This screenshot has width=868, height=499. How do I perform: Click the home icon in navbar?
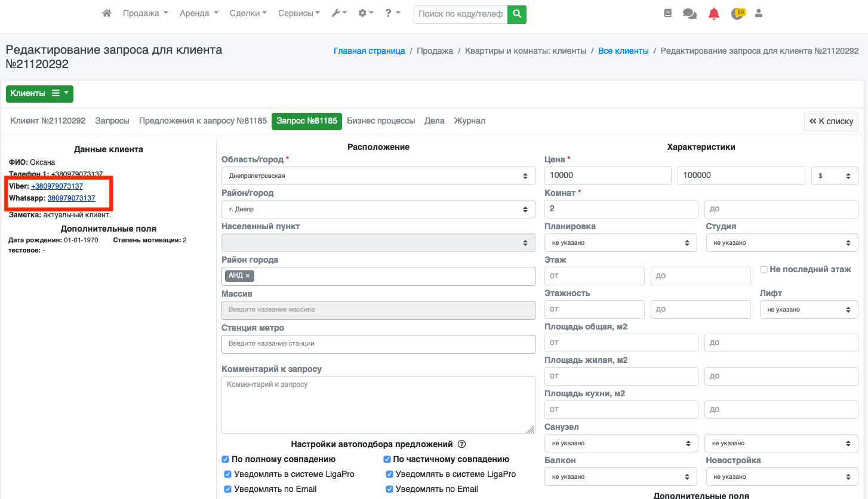107,13
